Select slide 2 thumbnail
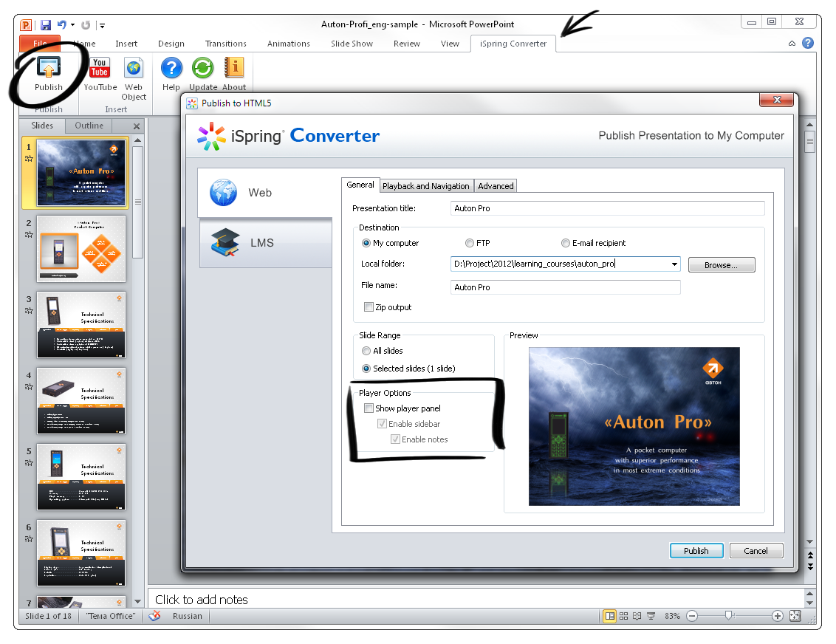Image resolution: width=836 pixels, height=644 pixels. click(x=81, y=249)
